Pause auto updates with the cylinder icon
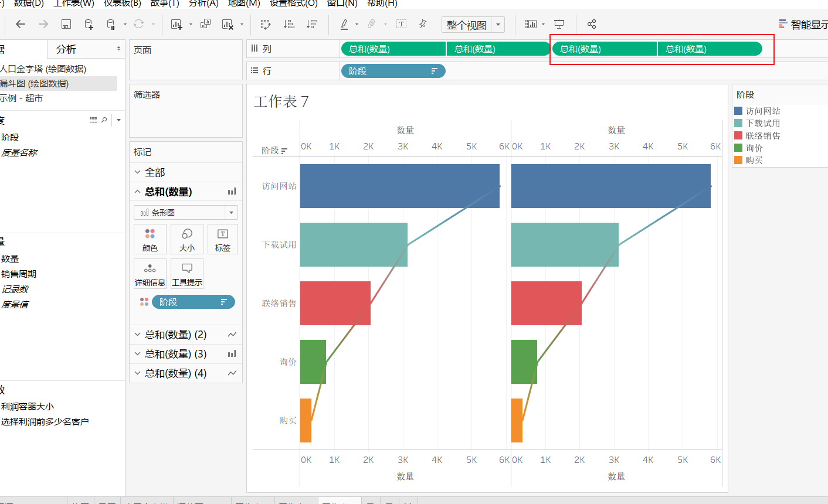Image resolution: width=828 pixels, height=504 pixels. pyautogui.click(x=111, y=24)
